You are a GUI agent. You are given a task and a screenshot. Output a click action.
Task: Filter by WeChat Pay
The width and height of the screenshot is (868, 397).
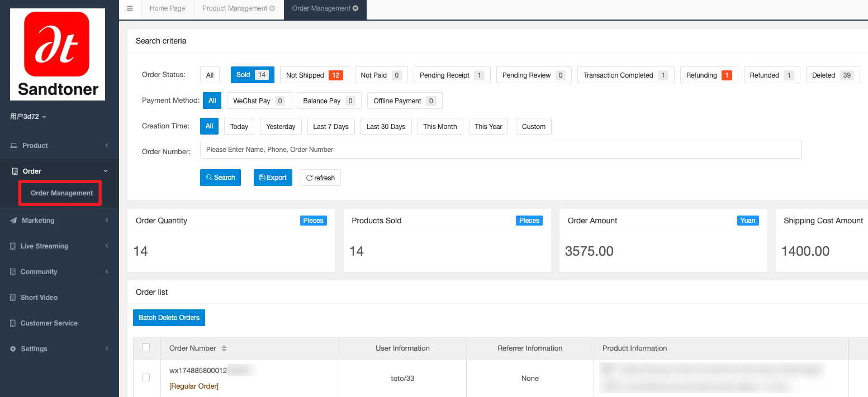tap(259, 101)
